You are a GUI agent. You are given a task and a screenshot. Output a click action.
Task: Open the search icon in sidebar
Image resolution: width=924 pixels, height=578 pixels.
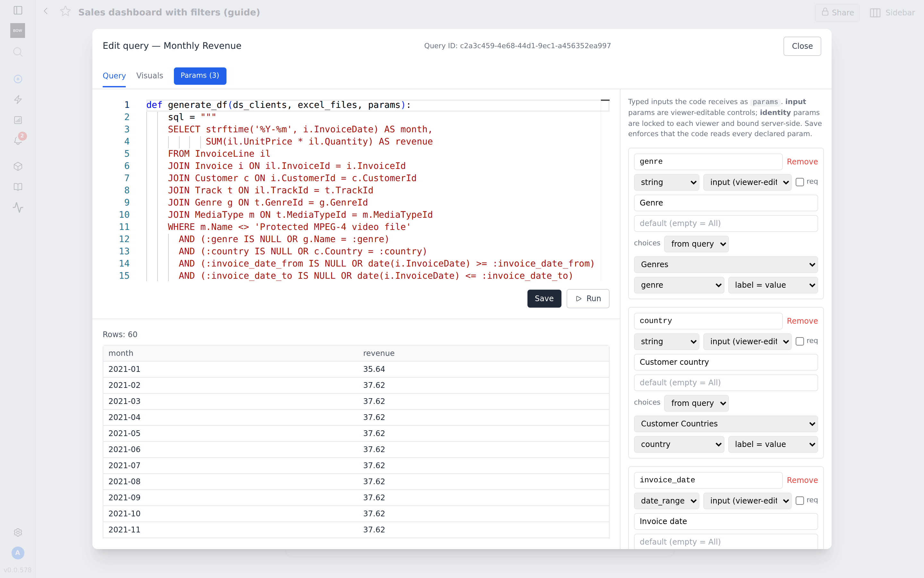click(x=18, y=52)
